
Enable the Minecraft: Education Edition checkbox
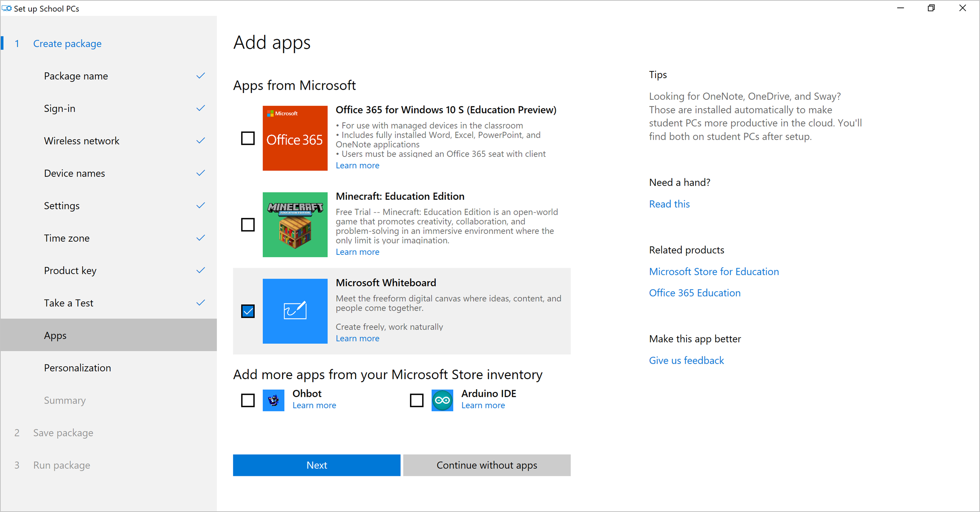pos(248,224)
